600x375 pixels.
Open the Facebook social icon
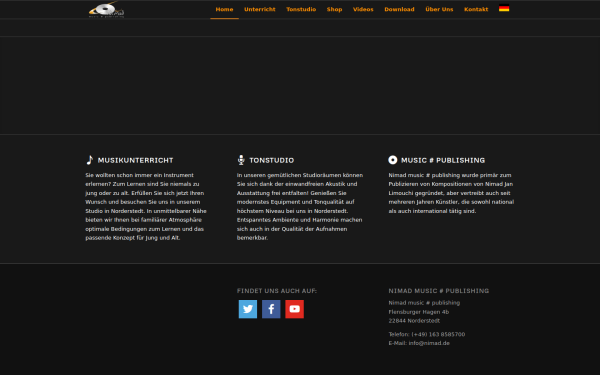(271, 309)
